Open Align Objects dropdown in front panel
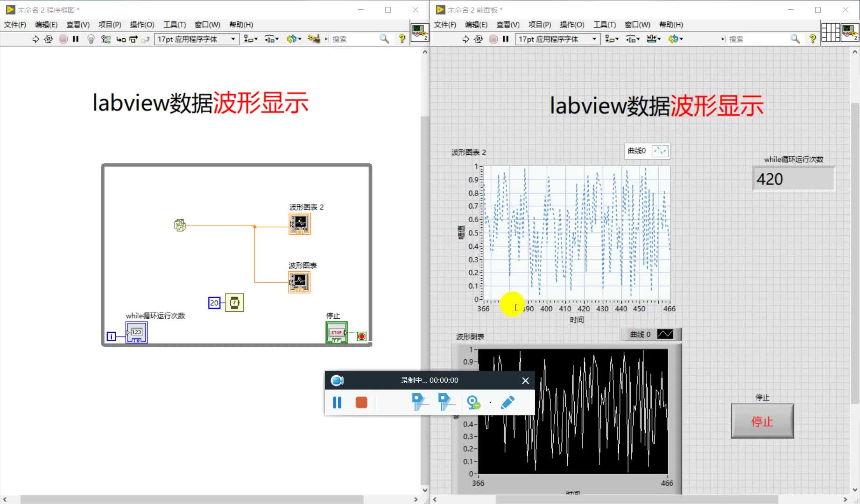This screenshot has height=504, width=860. (x=612, y=39)
